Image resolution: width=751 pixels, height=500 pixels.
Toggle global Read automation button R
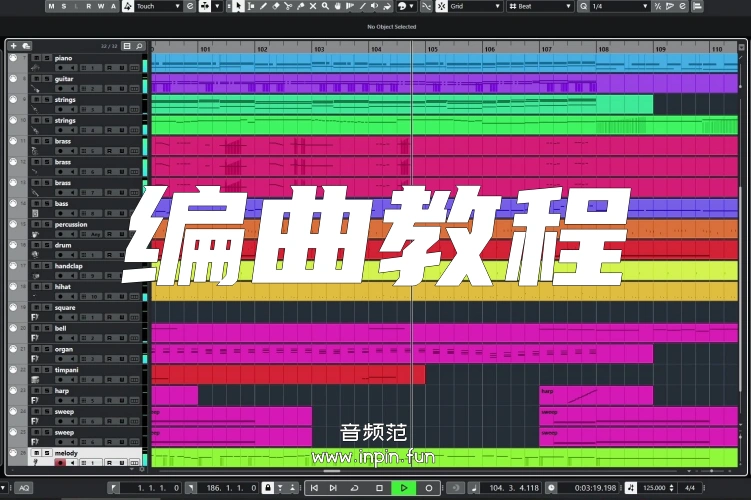point(89,6)
